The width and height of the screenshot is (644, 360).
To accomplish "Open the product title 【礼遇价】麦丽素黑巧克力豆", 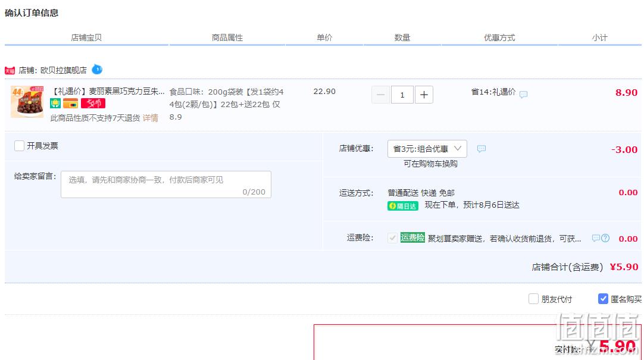I will click(x=108, y=91).
